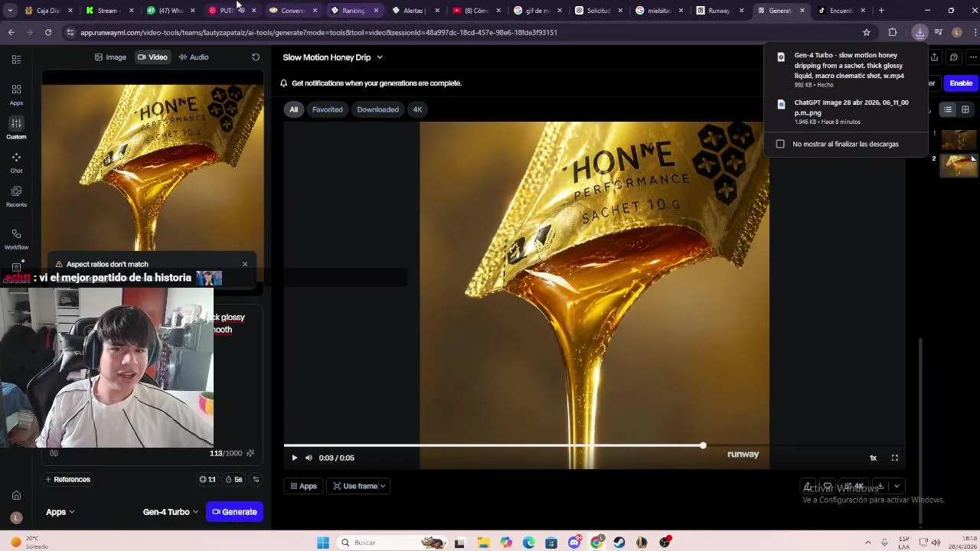Click the Enable notifications button
Screen dimensions: 980x551
tap(961, 83)
